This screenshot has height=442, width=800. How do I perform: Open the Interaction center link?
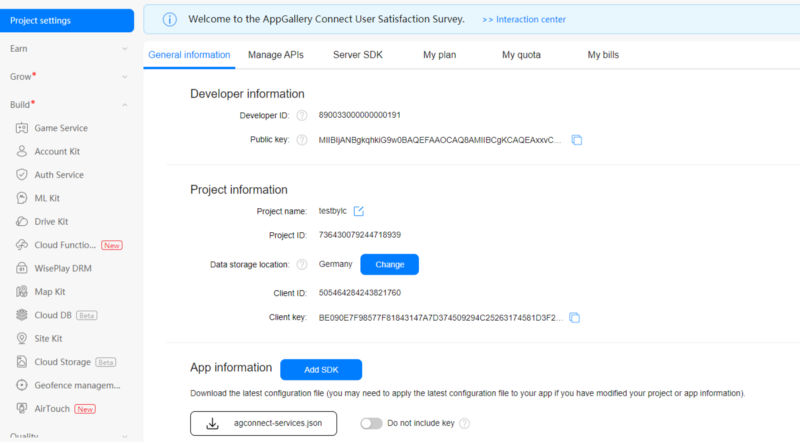point(524,19)
